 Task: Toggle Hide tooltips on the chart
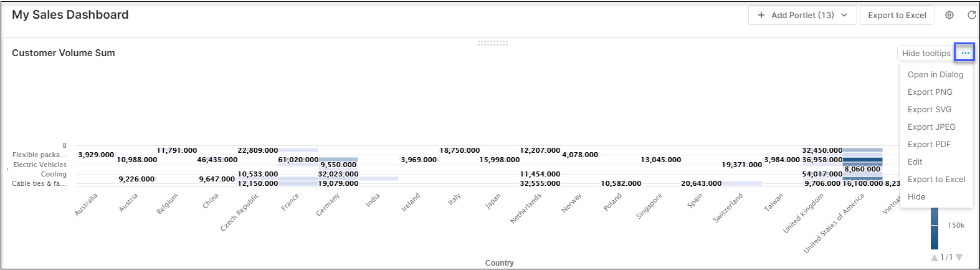(x=926, y=54)
